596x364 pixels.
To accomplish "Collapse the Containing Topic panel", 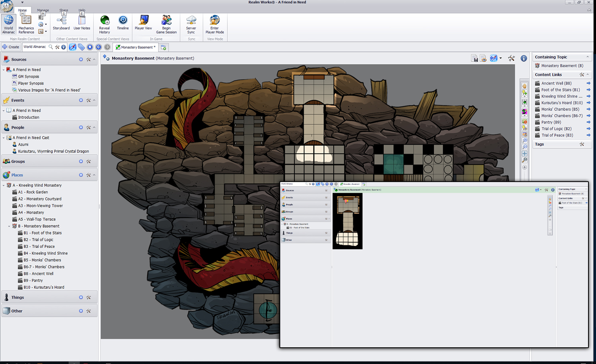I will (x=588, y=57).
